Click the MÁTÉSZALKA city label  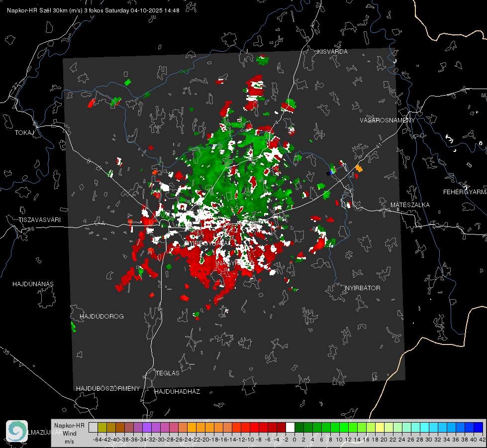click(x=410, y=205)
